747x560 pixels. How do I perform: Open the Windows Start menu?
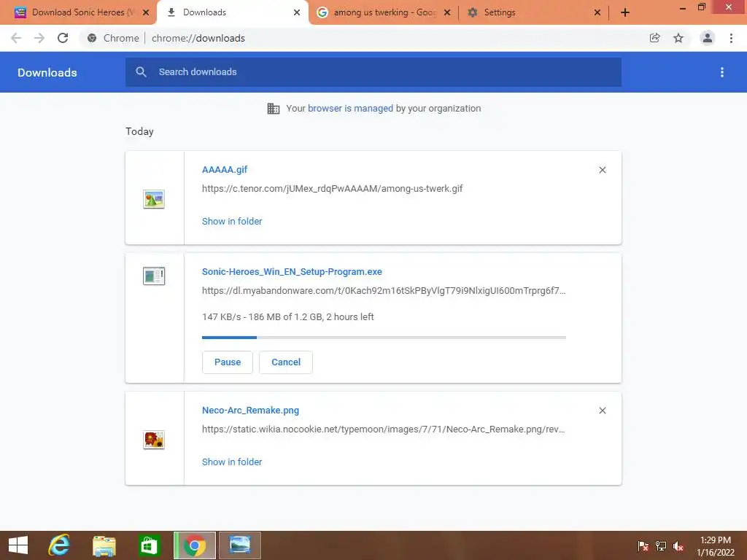tap(18, 545)
